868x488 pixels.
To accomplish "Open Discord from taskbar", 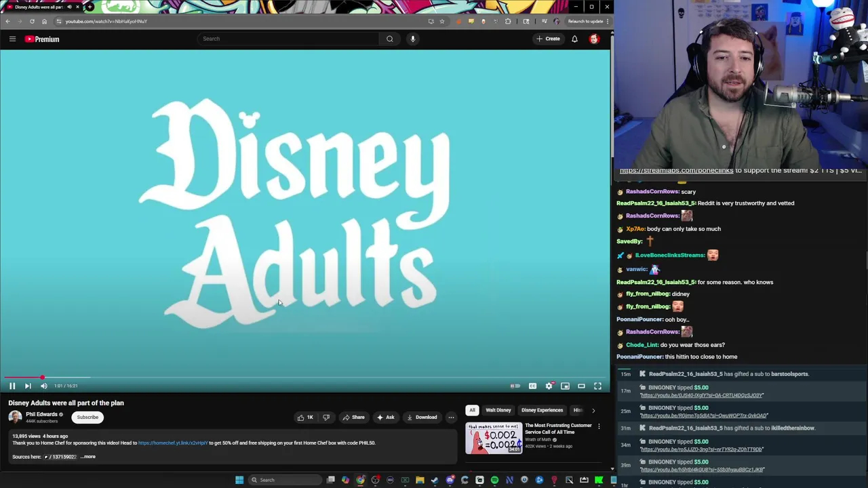I will pos(450,480).
